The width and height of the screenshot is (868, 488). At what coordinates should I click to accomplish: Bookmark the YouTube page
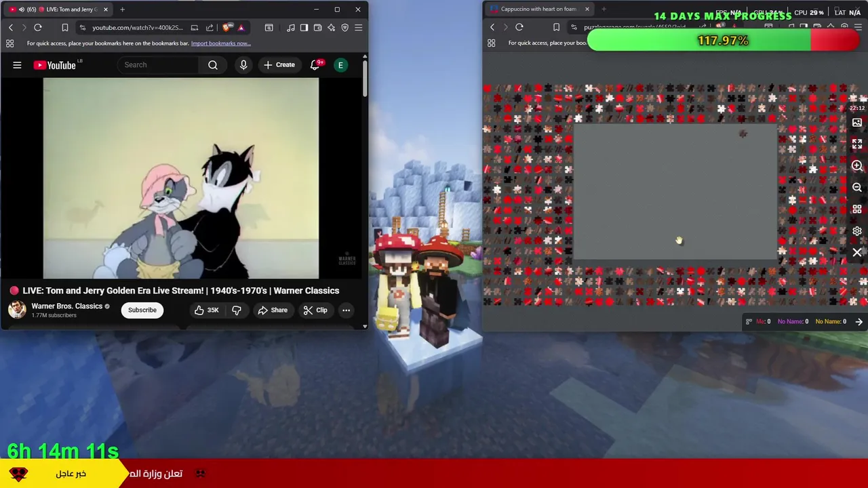(x=65, y=27)
